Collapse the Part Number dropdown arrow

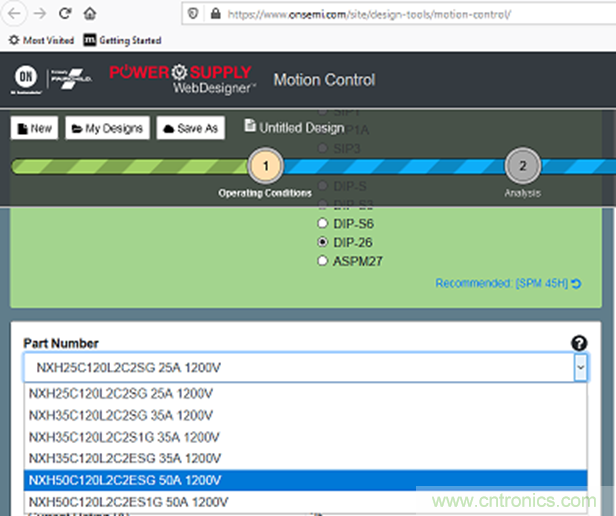coord(580,368)
